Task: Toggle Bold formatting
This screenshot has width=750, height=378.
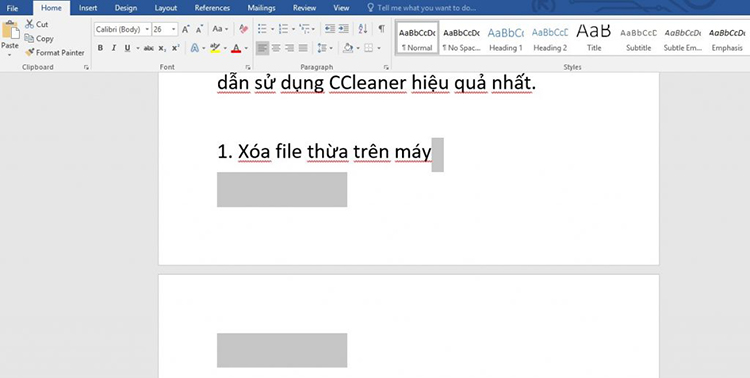Action: (x=100, y=48)
